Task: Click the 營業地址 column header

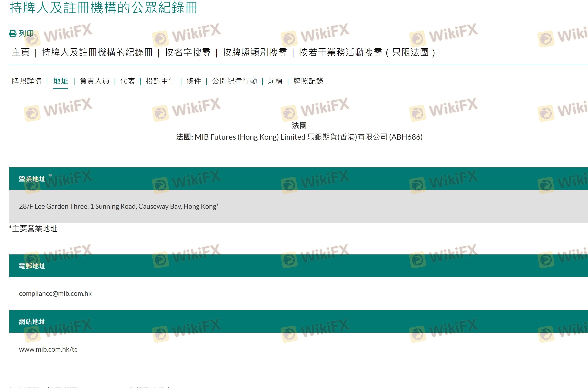Action: tap(32, 179)
